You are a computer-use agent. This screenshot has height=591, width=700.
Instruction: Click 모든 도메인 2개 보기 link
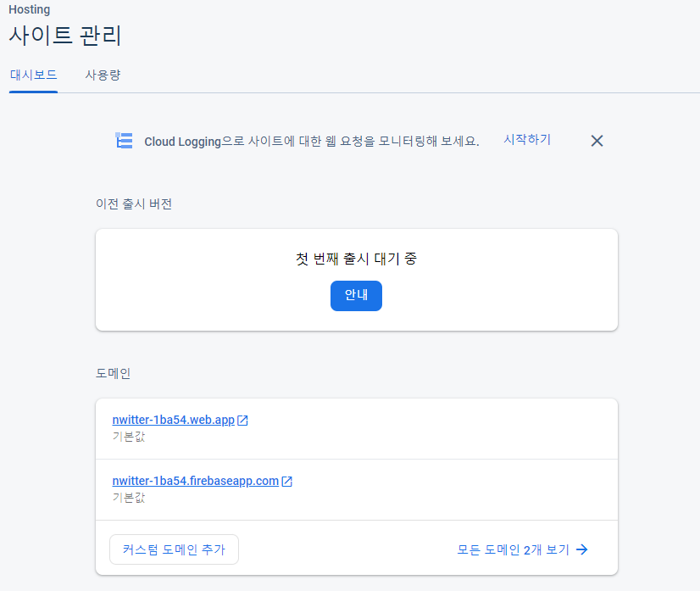pos(513,550)
